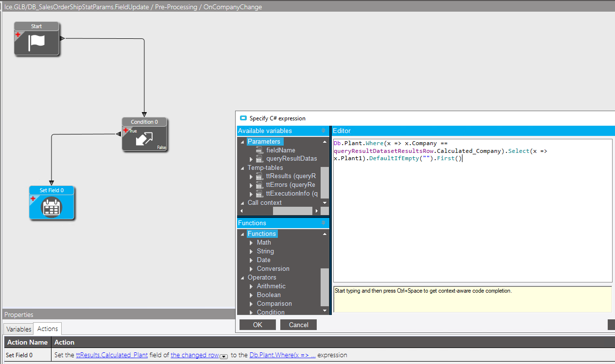Click the ttExecutionInfo table icon
Screen dimensions: 615x364
coord(260,194)
